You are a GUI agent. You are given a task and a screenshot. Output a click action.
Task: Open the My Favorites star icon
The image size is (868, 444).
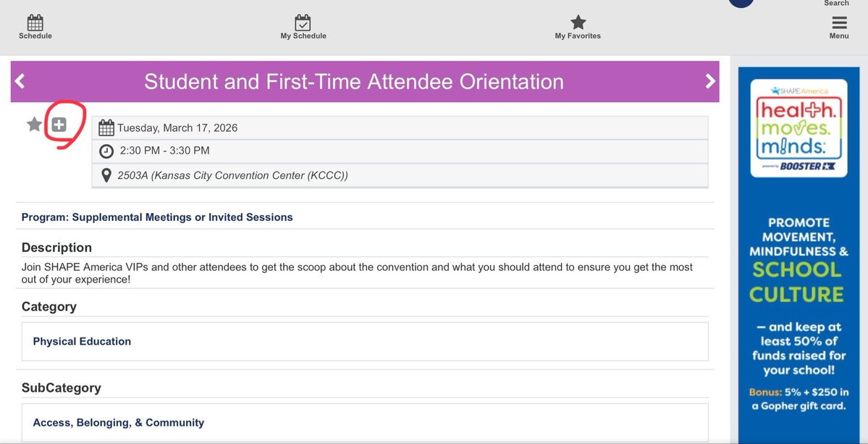(x=578, y=22)
